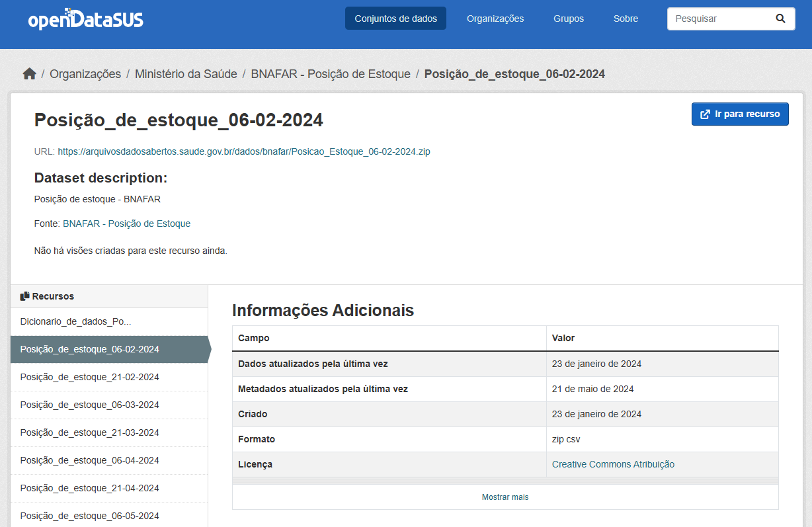Open the Fonte BNAFAR - Posição de Estoque link

coord(126,223)
